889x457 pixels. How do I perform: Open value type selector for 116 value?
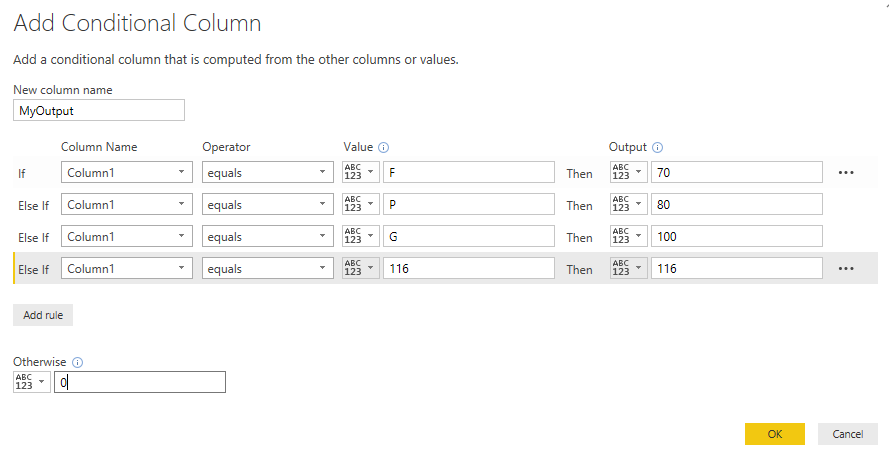(361, 268)
